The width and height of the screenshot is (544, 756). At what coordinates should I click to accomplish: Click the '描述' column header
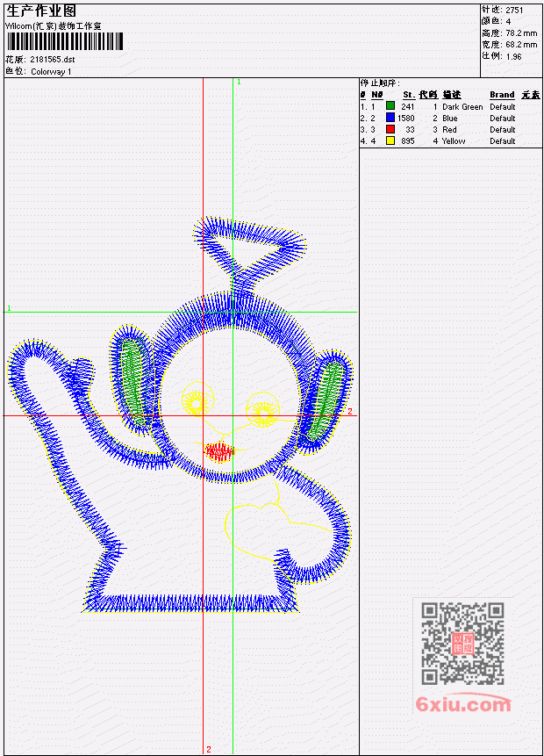[452, 95]
